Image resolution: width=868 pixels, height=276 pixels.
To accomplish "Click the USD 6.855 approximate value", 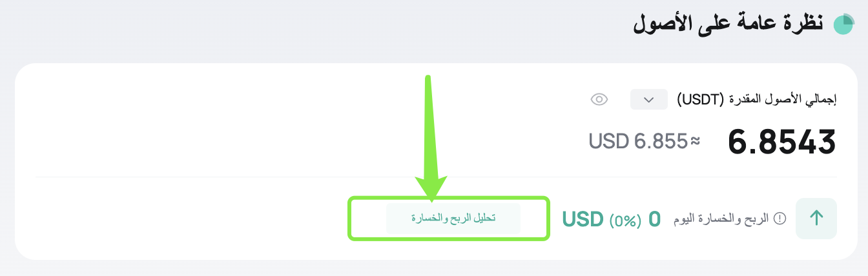I will (637, 141).
